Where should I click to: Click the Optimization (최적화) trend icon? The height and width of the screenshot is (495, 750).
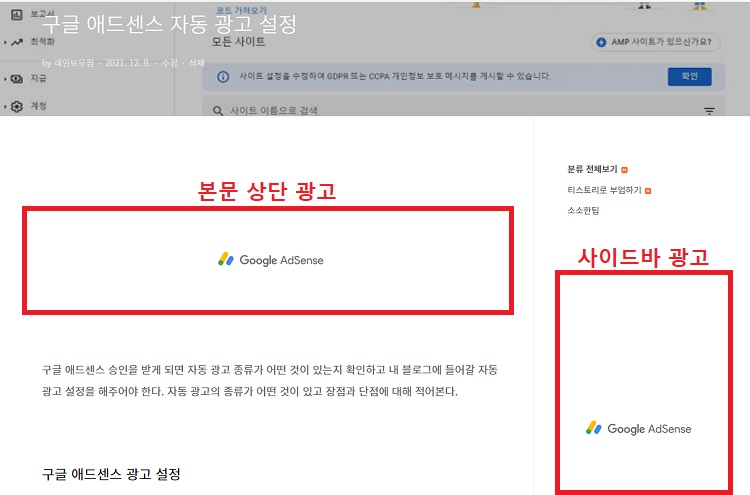pyautogui.click(x=17, y=42)
